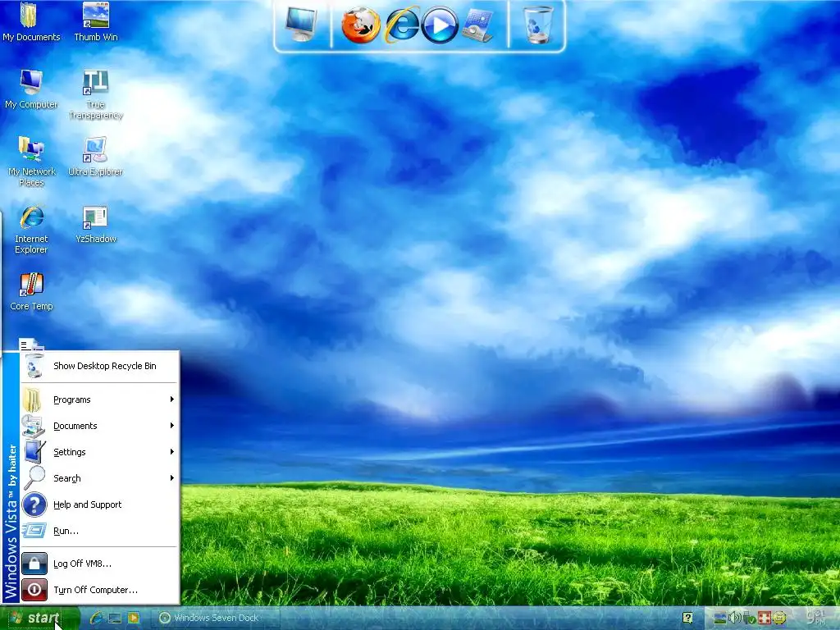Viewport: 840px width, 630px height.
Task: Open the monitor icon in the top dock
Action: (x=301, y=24)
